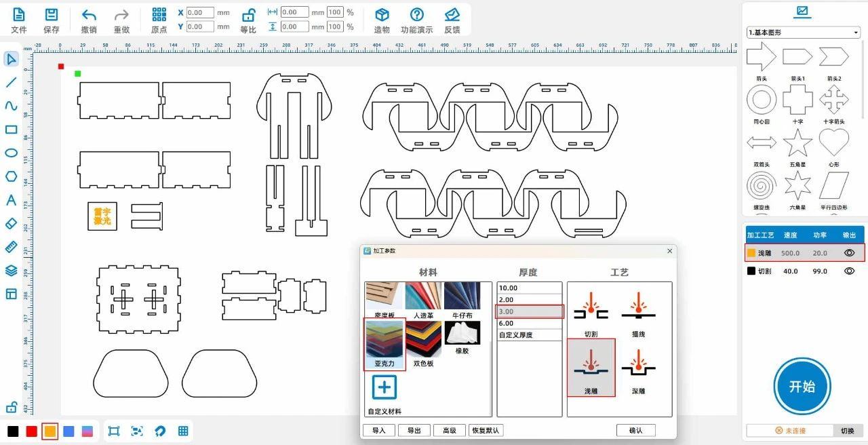The height and width of the screenshot is (445, 868).
Task: Choose the 人造革 material thumbnail
Action: (423, 296)
